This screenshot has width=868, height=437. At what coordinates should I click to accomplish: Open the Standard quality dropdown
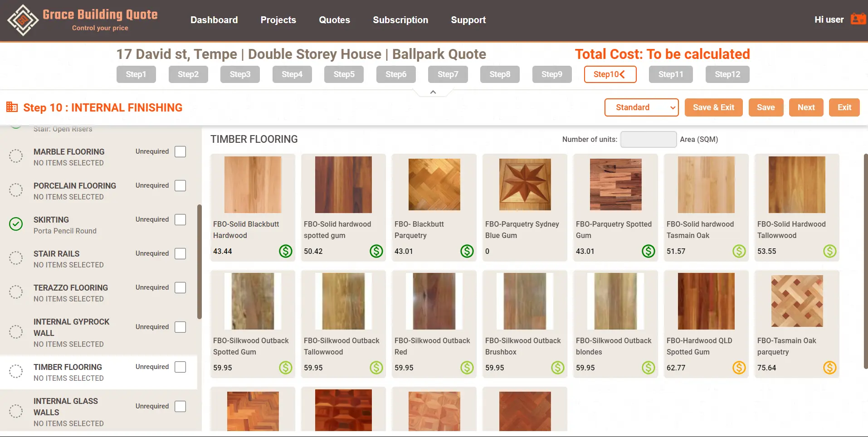pyautogui.click(x=641, y=107)
